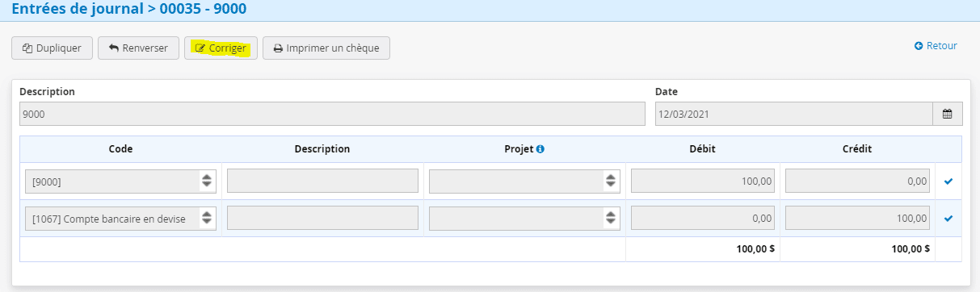Click the Crédit field of the [9000] row
Viewport: 980px width, 292px height.
[x=858, y=181]
